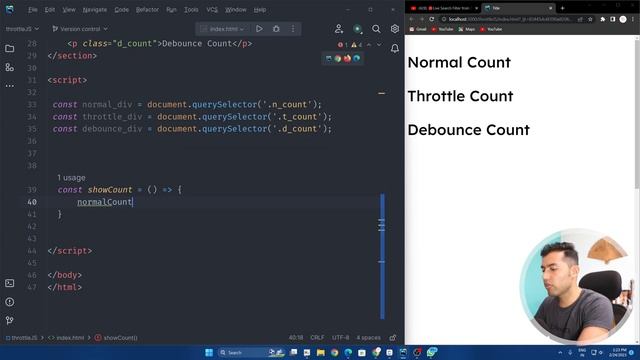The height and width of the screenshot is (360, 640).
Task: Switch to the Live Search Filter browser tab
Action: point(445,8)
